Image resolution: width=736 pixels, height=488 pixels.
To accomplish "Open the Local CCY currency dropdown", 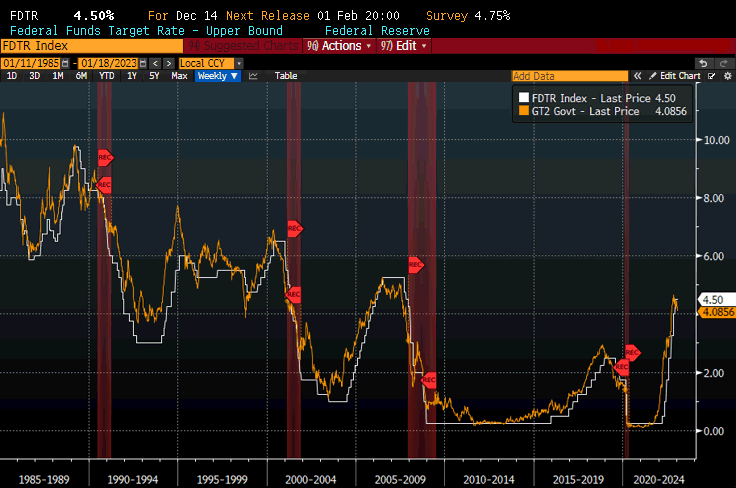I will click(x=206, y=63).
